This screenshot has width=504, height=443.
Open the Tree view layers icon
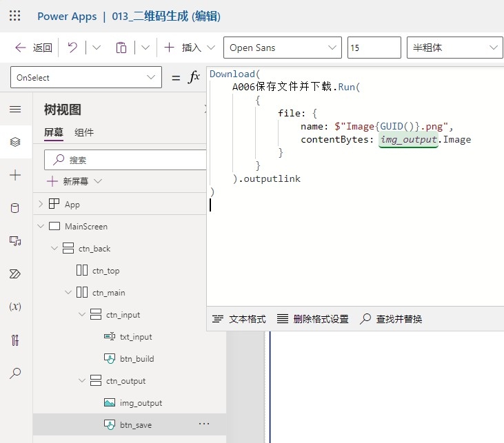[15, 142]
